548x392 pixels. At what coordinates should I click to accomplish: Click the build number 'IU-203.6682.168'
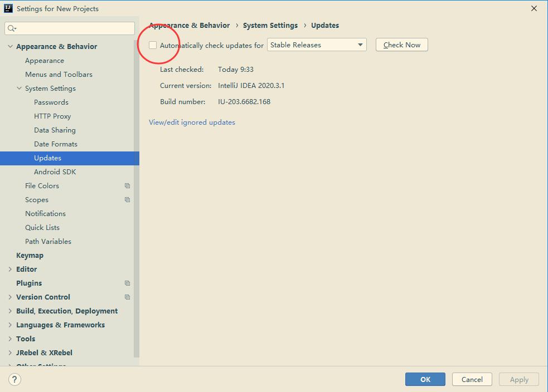coord(244,102)
